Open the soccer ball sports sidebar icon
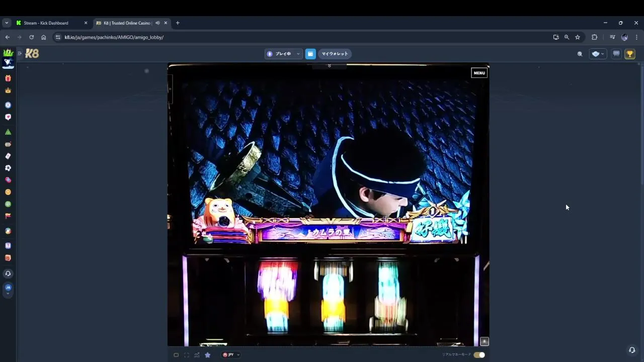 point(8,168)
